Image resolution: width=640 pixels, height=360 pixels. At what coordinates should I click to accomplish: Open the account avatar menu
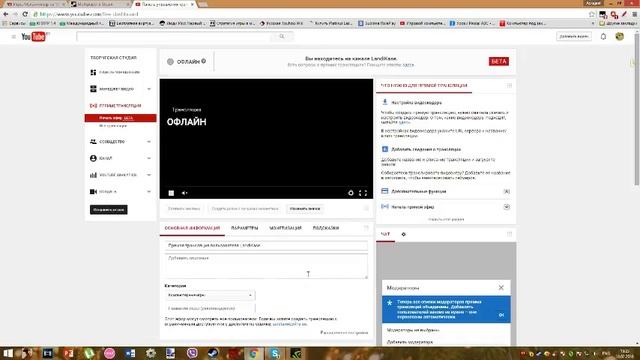[x=620, y=37]
